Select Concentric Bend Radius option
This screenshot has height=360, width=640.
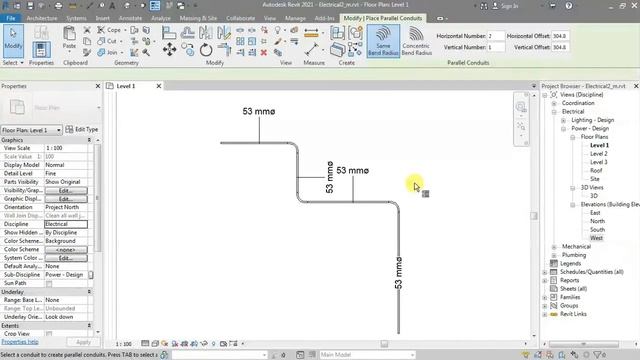(x=416, y=41)
